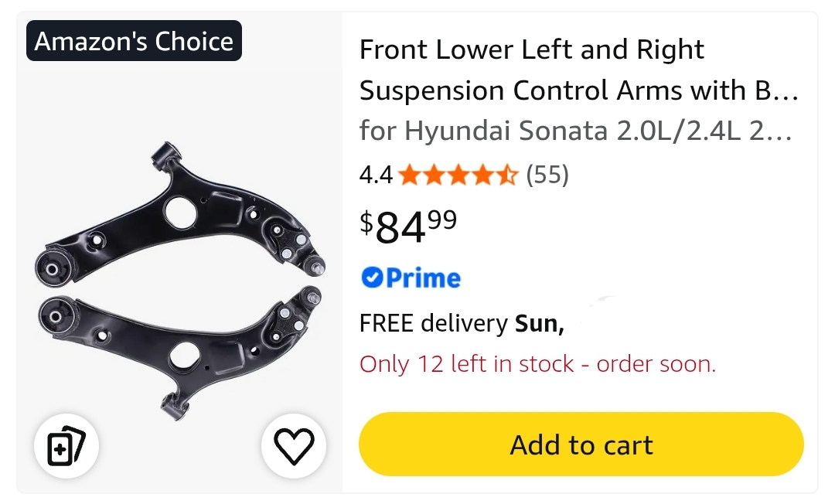This screenshot has width=835, height=504.
Task: Click the 4.4 rating number
Action: pyautogui.click(x=376, y=175)
